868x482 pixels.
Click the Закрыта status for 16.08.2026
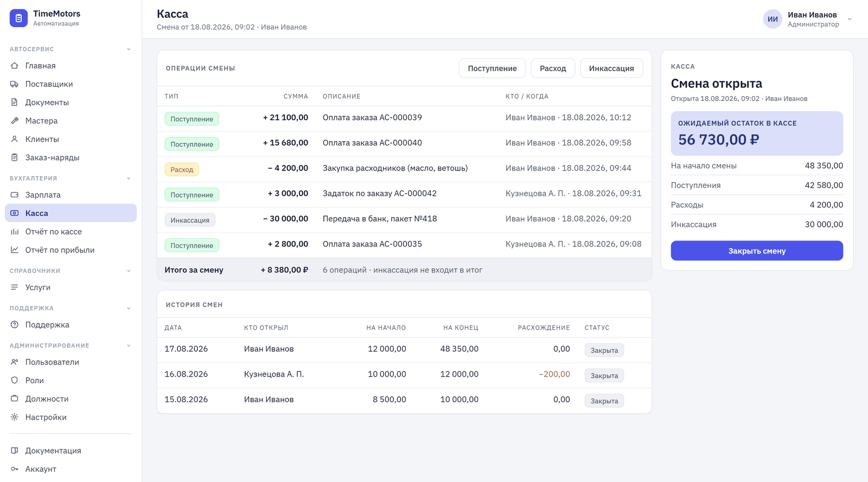pos(604,376)
